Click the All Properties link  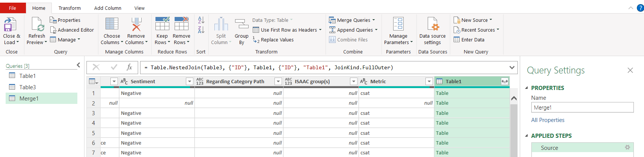pos(547,120)
